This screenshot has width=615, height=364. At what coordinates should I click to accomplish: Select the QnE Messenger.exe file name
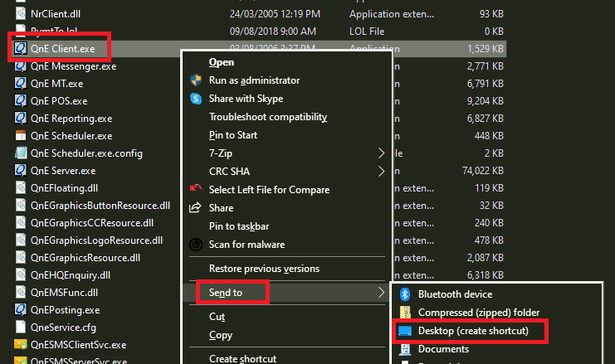click(73, 66)
